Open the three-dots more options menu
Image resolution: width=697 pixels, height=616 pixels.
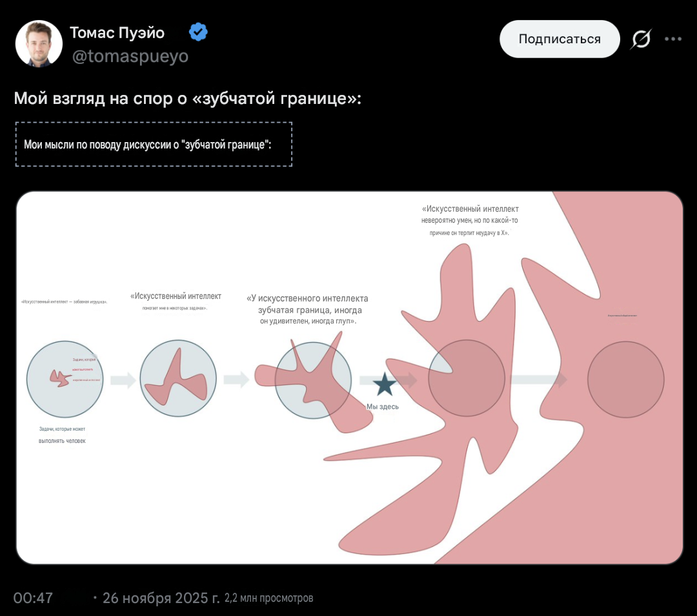click(673, 39)
